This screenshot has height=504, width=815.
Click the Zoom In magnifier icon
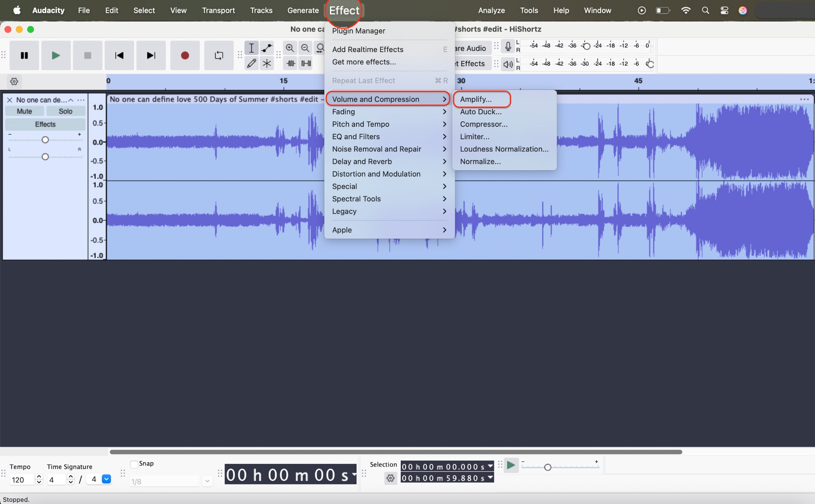point(290,48)
